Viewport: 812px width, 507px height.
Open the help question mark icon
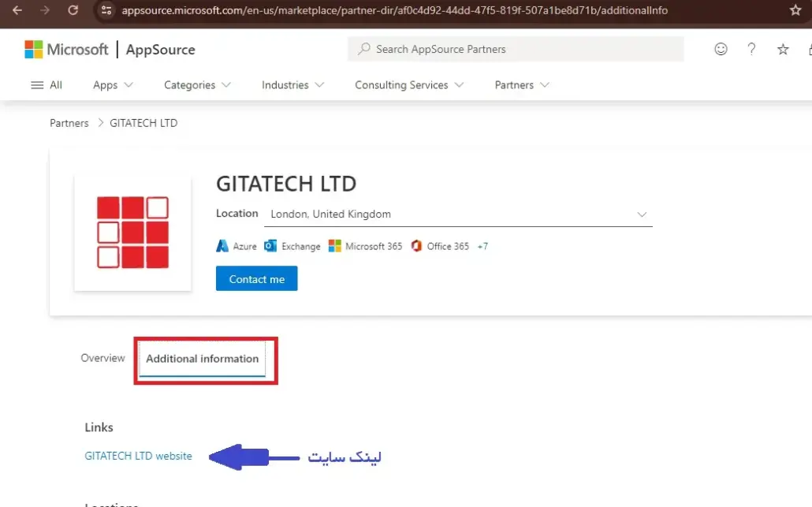751,49
